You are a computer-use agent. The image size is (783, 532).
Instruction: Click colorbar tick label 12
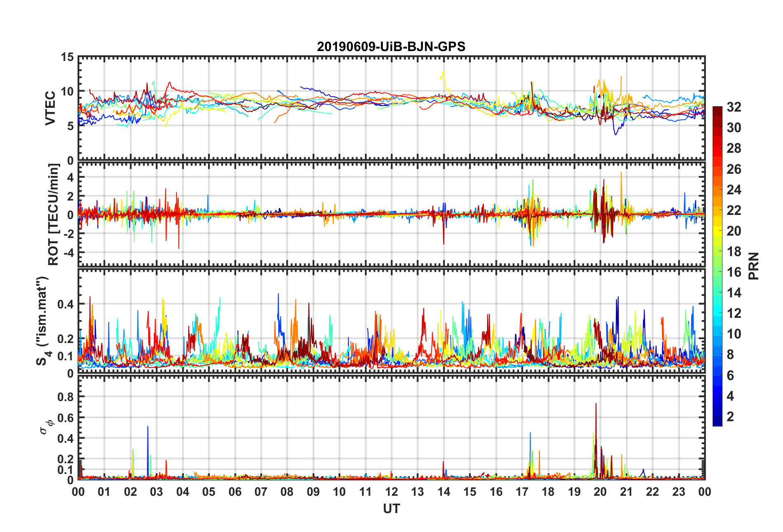tap(734, 313)
